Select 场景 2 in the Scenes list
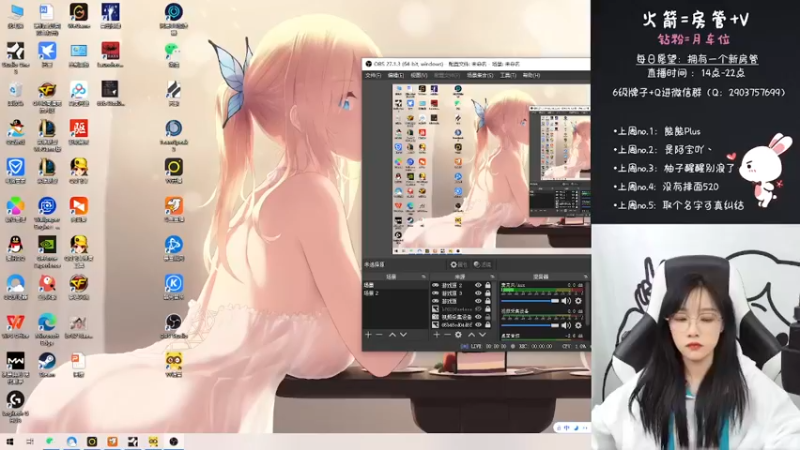 [395, 293]
